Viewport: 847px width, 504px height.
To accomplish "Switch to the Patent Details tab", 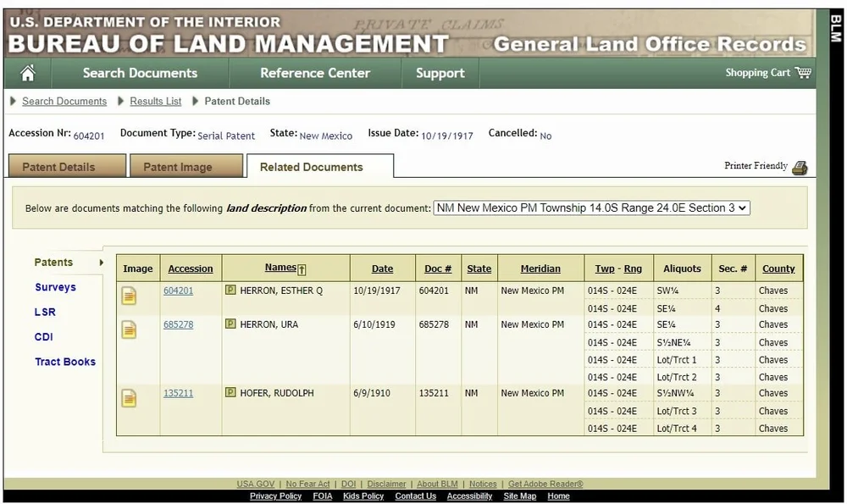I will click(67, 166).
